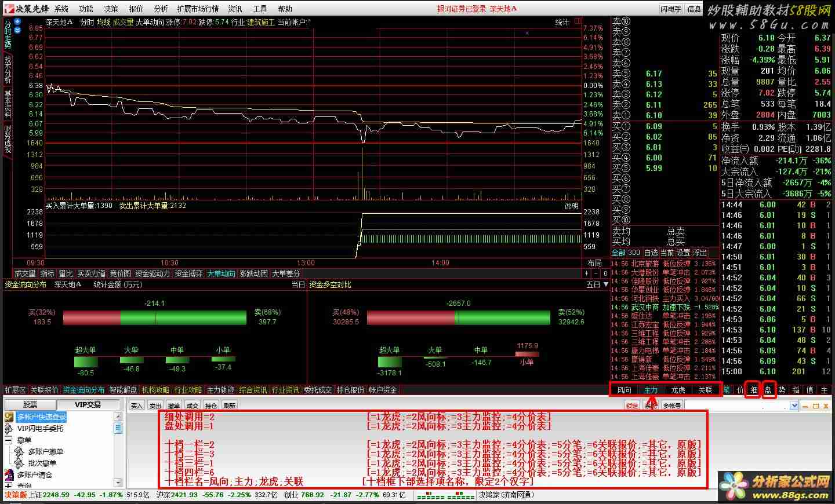835x504 pixels.
Task: Select the 300 filter tab in monitor list
Action: point(634,253)
